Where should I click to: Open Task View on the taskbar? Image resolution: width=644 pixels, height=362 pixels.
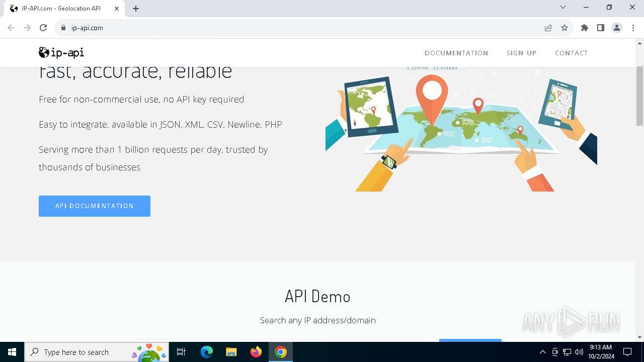pyautogui.click(x=181, y=352)
